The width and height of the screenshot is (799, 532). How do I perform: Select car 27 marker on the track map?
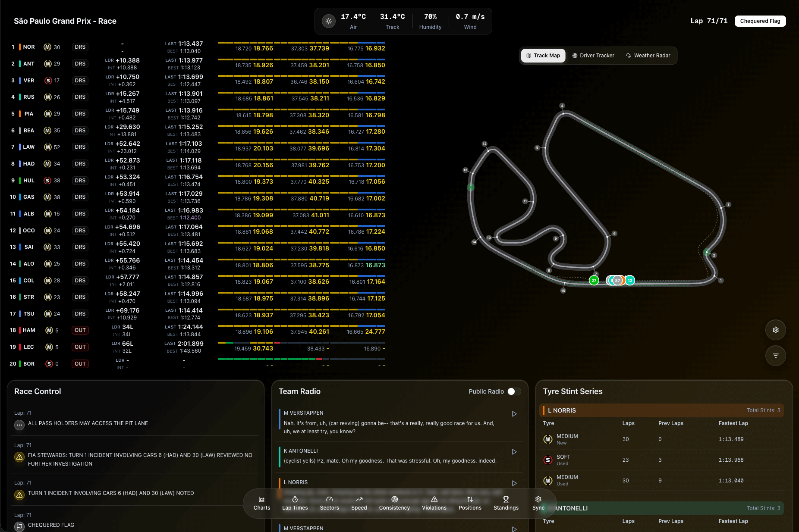(x=594, y=280)
